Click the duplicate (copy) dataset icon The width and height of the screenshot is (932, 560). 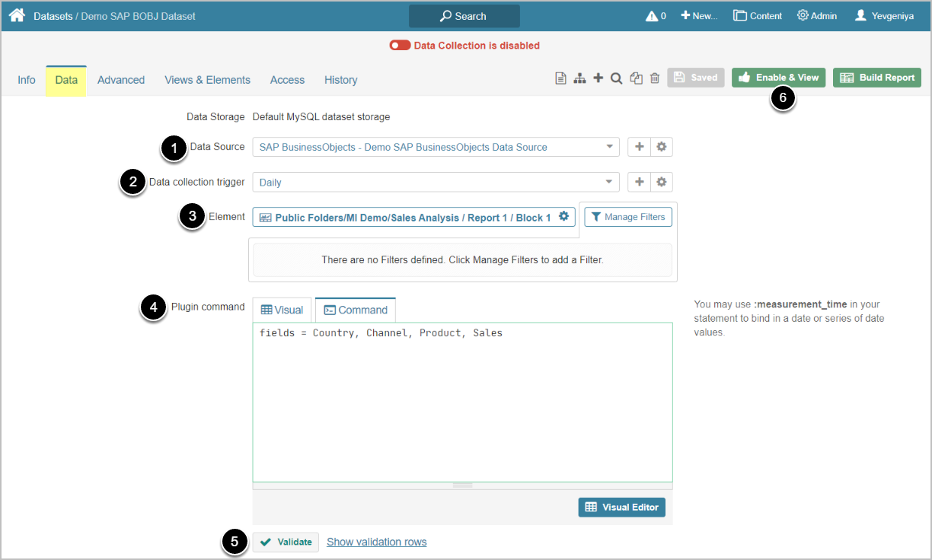coord(636,78)
